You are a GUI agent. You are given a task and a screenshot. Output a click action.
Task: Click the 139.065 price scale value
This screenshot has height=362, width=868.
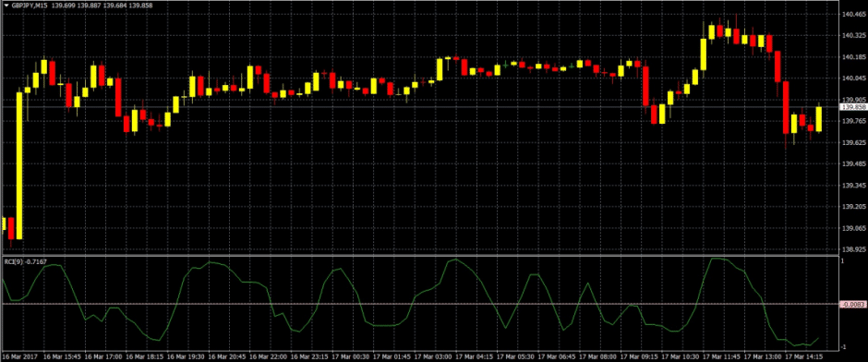click(x=852, y=229)
